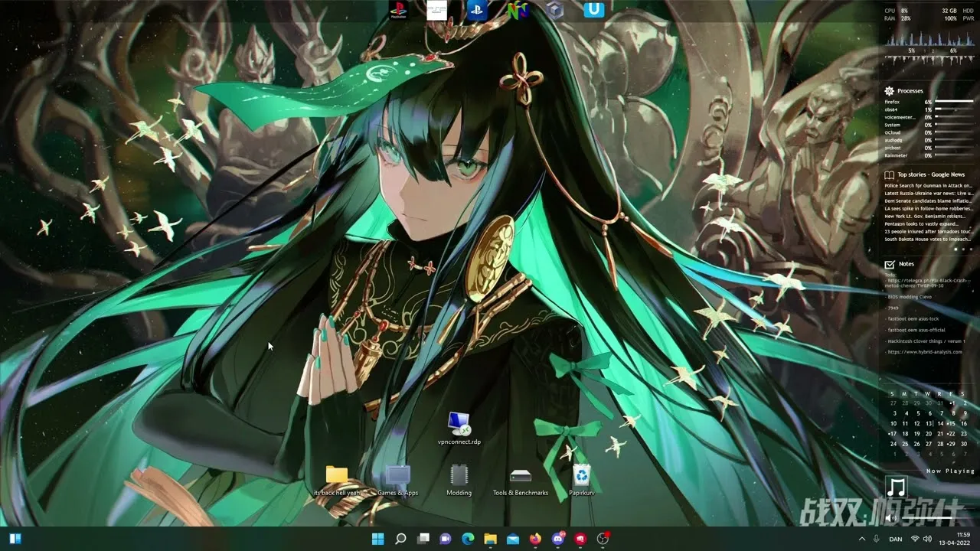This screenshot has height=551, width=980.
Task: Click the 'voicemeeter...' process row
Action: (x=929, y=117)
